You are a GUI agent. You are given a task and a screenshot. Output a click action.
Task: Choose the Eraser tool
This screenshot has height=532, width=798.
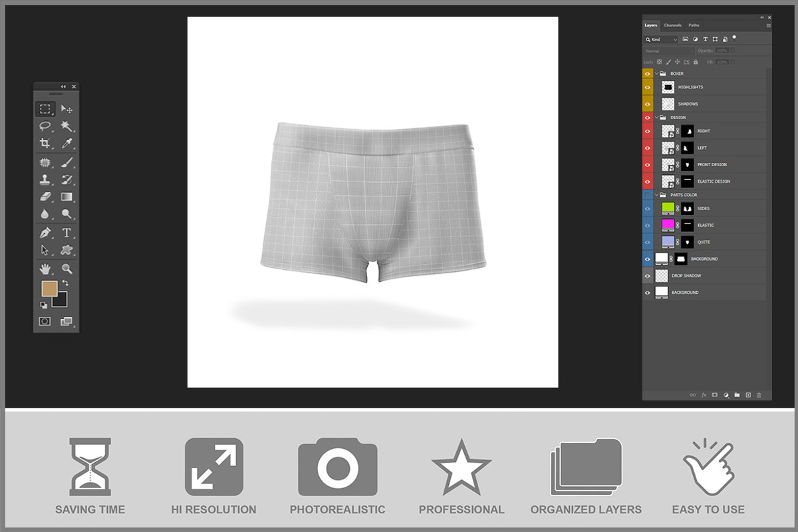(45, 197)
